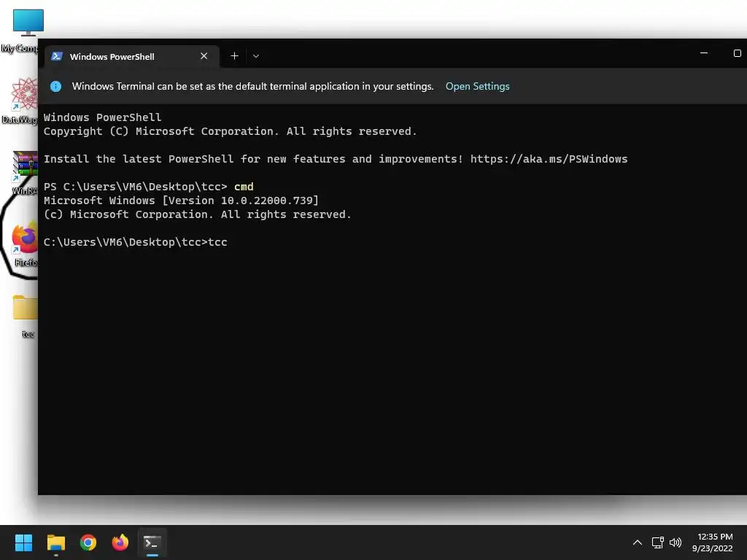Click the '(c) Microsoft Corporation. All rights reserved.' line
747x560 pixels.
(197, 215)
